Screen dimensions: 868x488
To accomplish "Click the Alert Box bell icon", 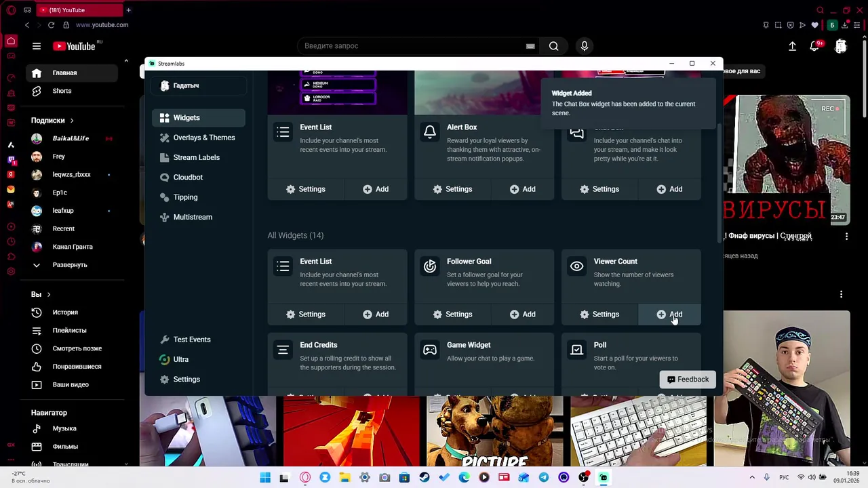I will click(x=430, y=132).
